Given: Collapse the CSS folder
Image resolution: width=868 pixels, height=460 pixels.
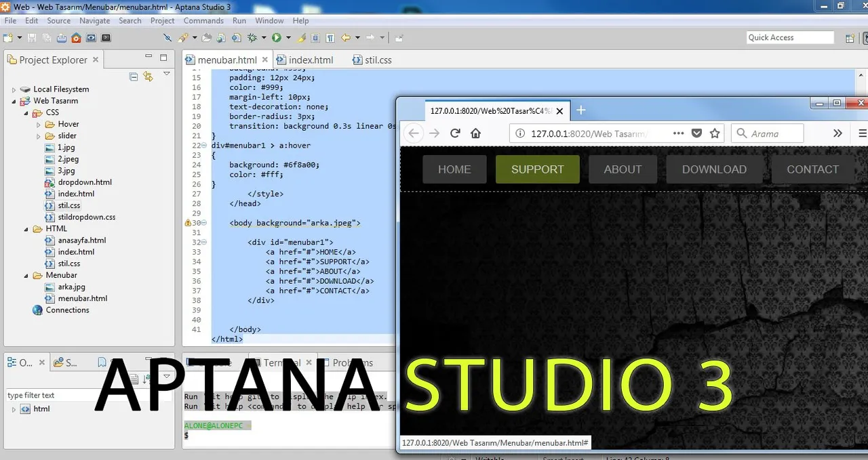Looking at the screenshot, I should [x=26, y=112].
